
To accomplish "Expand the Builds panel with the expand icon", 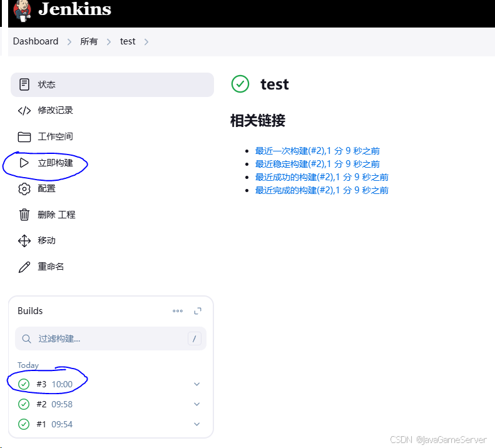I will coord(198,311).
